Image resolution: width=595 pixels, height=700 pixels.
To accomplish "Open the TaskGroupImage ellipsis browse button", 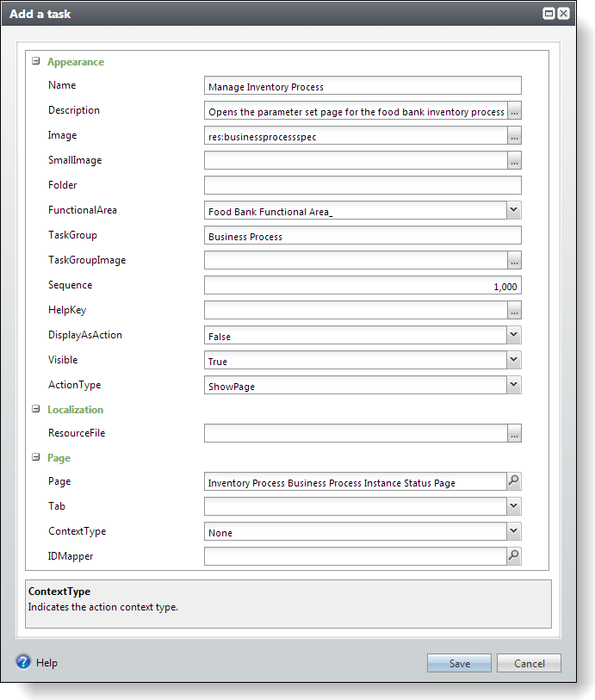I will (x=514, y=261).
